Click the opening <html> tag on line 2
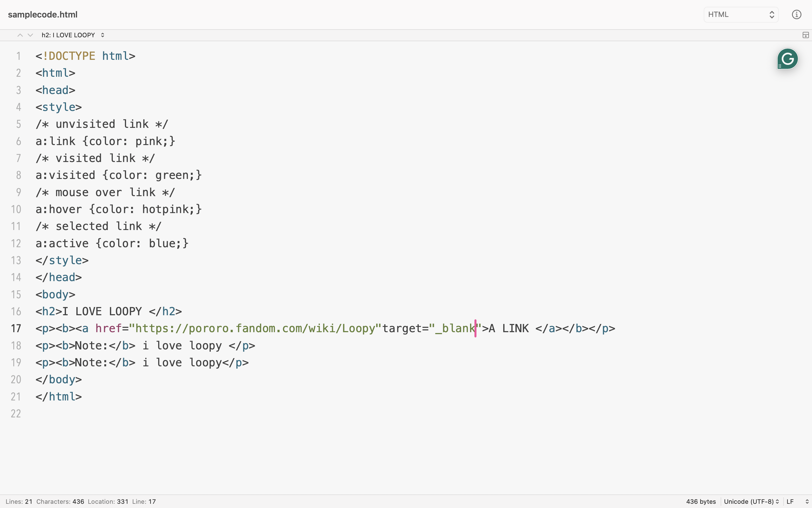812x508 pixels. point(55,73)
